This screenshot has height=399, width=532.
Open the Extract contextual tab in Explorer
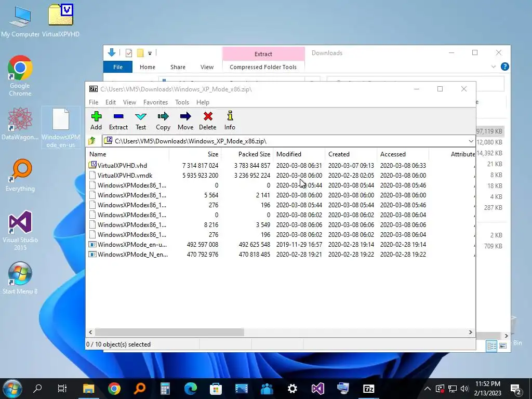[x=263, y=54]
